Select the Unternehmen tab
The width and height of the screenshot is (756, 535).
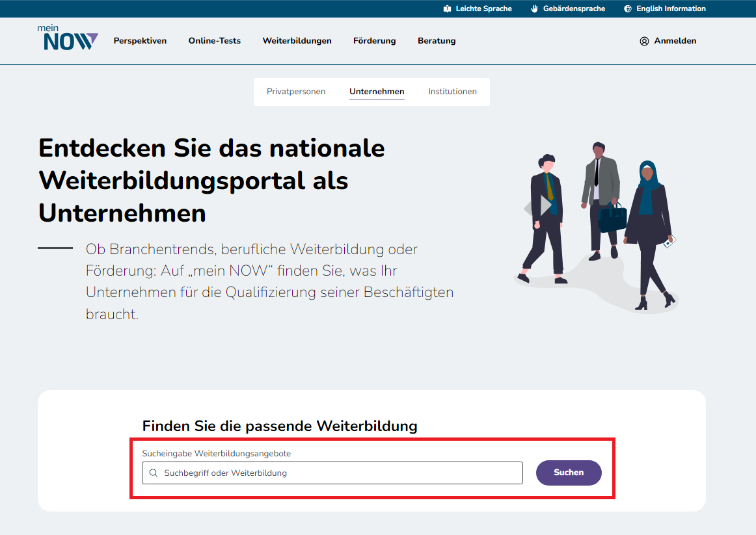pos(377,92)
